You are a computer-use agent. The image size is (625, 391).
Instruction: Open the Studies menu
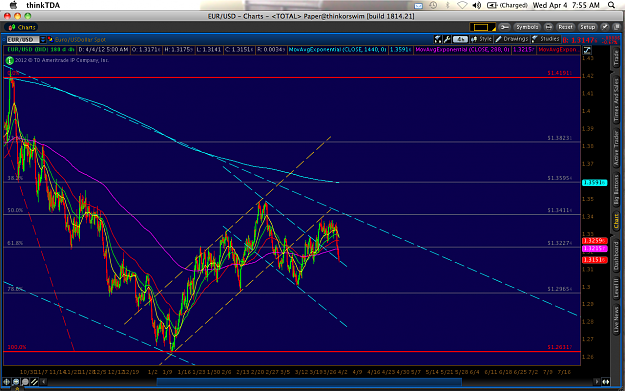(546, 39)
